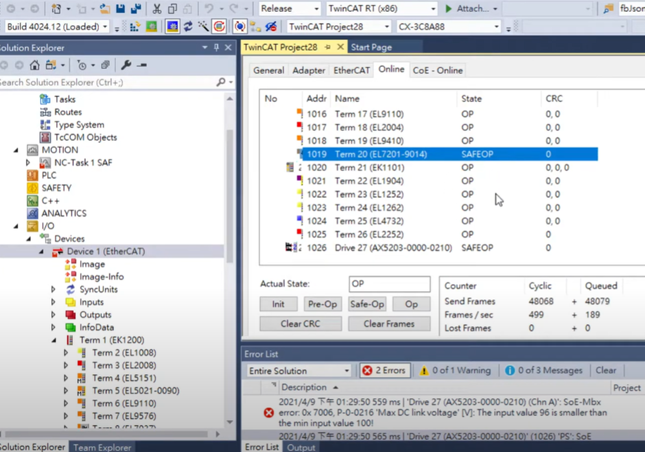Open the Start Page tab
This screenshot has height=452, width=645.
[371, 47]
